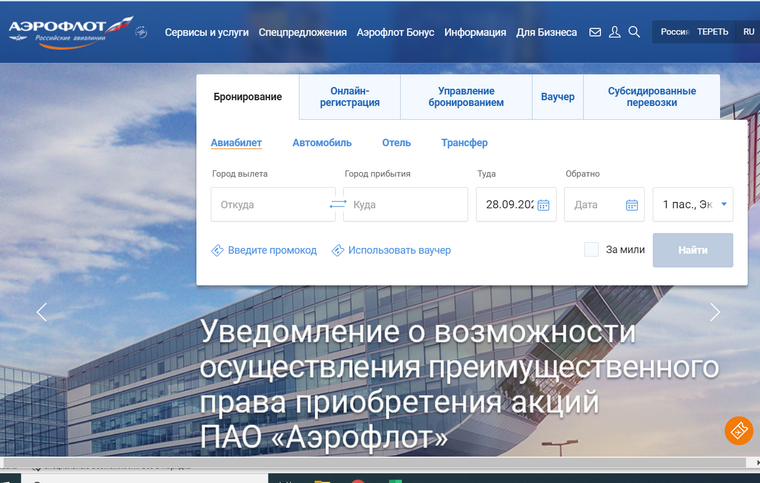Switch to the Онлайн-регистрация tab
This screenshot has width=760, height=483.
click(350, 97)
